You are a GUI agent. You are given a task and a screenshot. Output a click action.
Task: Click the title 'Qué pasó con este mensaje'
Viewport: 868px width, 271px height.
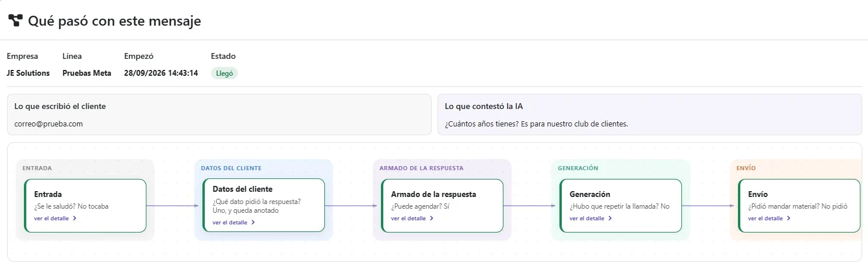pyautogui.click(x=114, y=21)
